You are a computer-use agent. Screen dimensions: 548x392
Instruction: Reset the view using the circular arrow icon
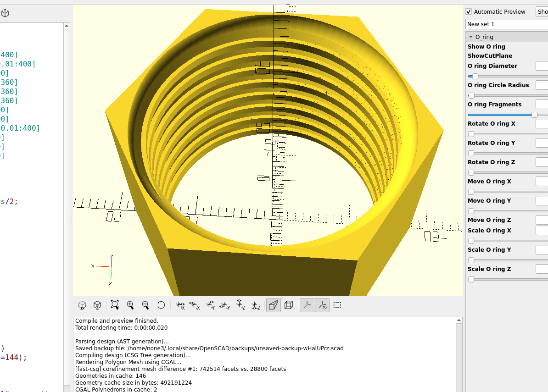coord(161,304)
